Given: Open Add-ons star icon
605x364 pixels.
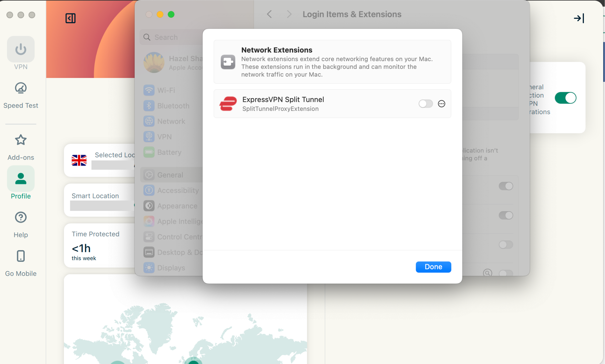Looking at the screenshot, I should coord(21,140).
